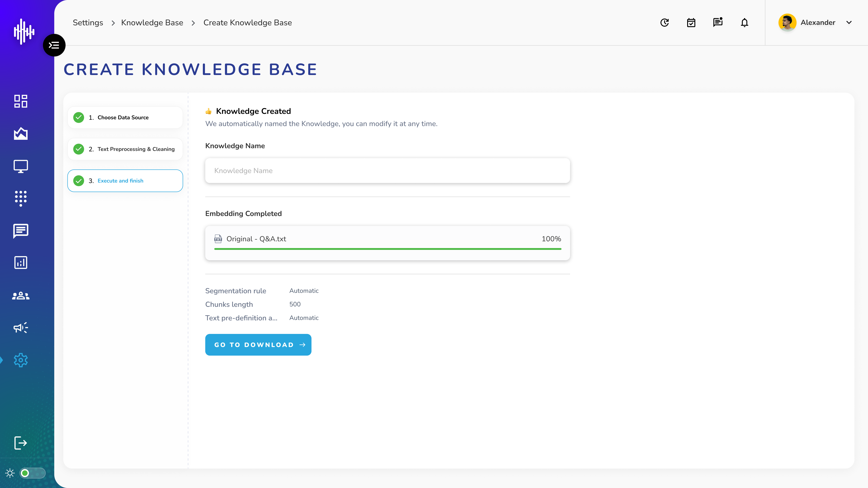The width and height of the screenshot is (868, 488).
Task: Open the bell notifications icon
Action: (x=745, y=23)
